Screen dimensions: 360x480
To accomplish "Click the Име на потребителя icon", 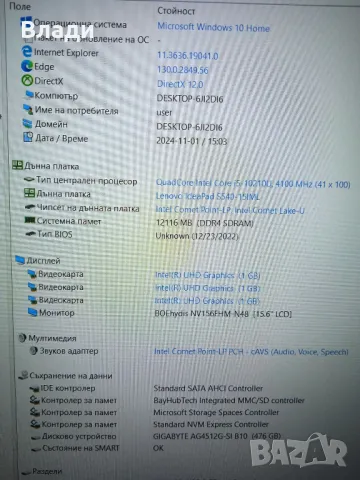I will pyautogui.click(x=28, y=109).
